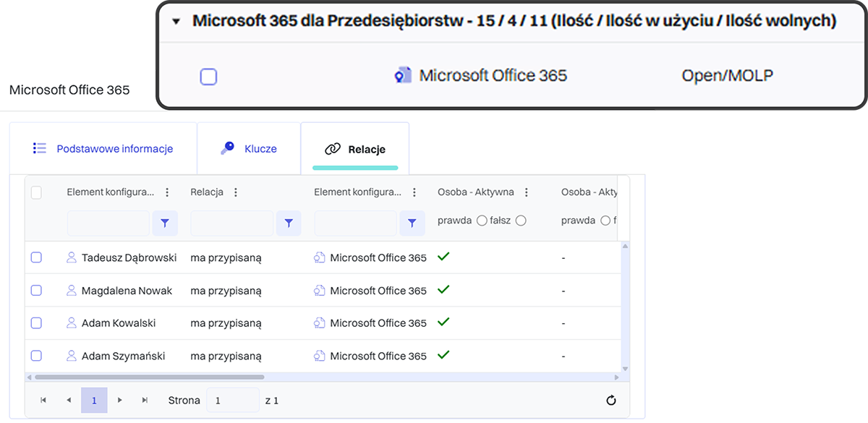Image resolution: width=868 pixels, height=423 pixels.
Task: Click the previous page arrow in pager
Action: (x=69, y=400)
